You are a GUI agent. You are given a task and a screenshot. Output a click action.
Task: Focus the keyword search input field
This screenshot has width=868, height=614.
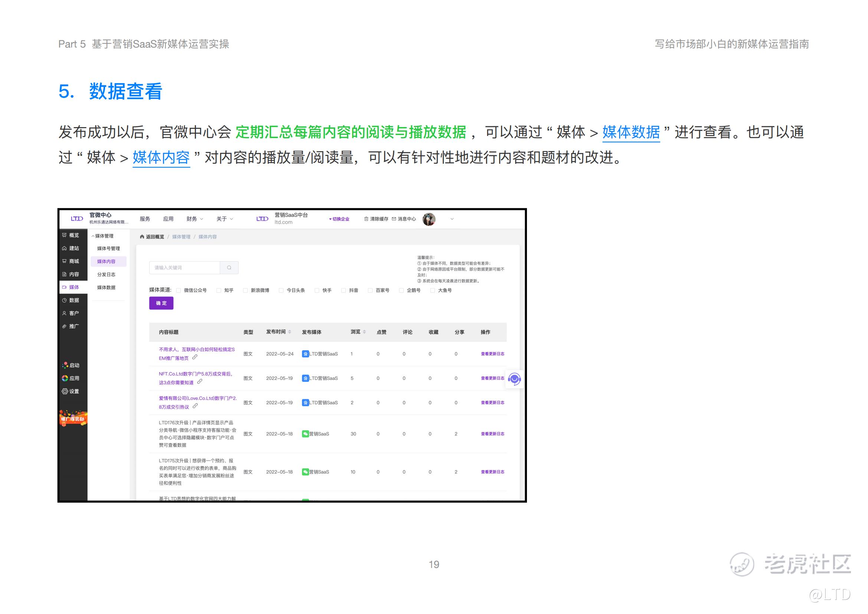pos(184,267)
